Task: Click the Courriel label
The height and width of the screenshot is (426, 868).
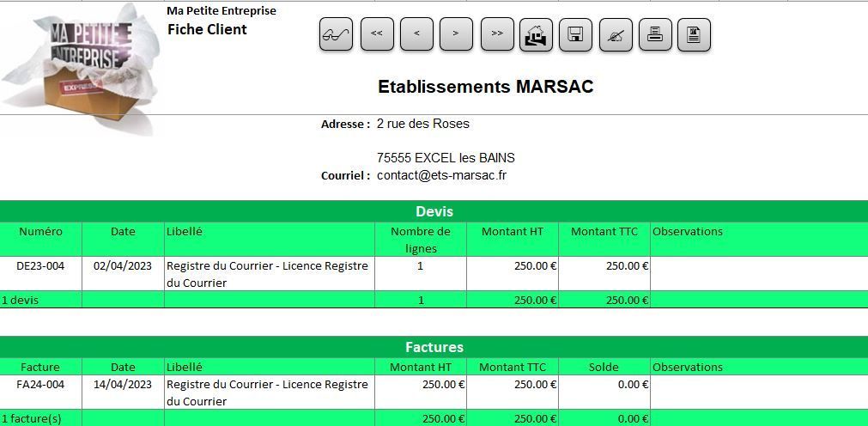Action: (345, 176)
